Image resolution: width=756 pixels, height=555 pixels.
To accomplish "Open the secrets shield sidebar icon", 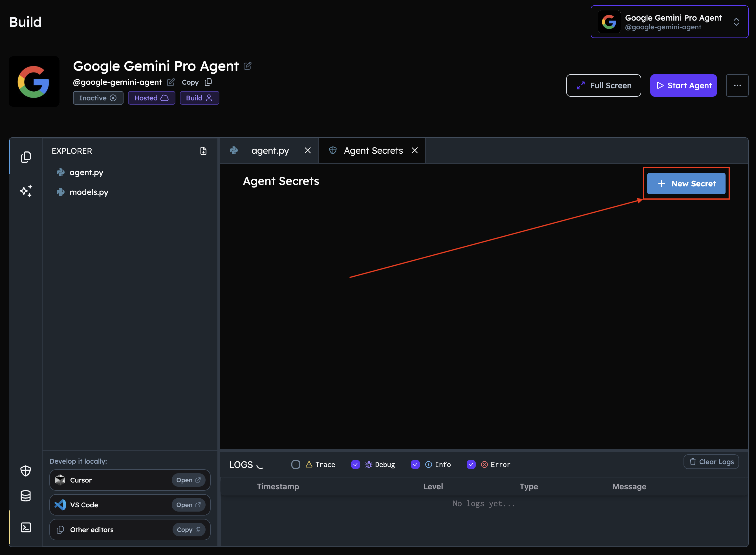I will (x=26, y=471).
